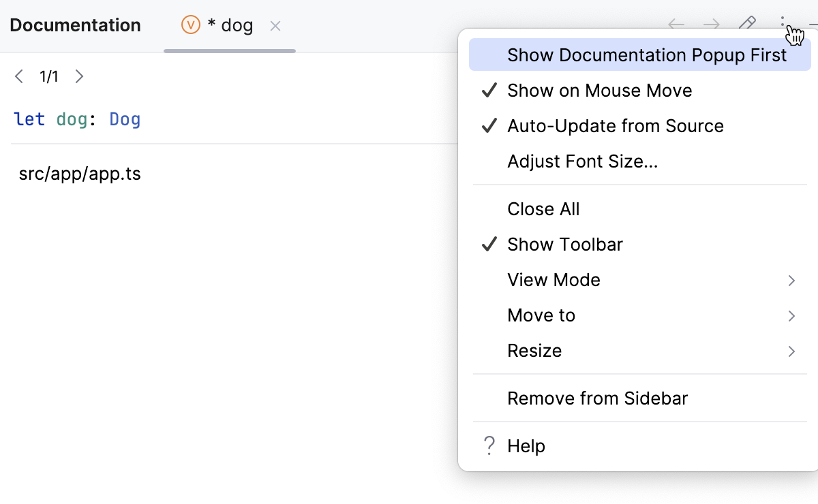The width and height of the screenshot is (818, 504).
Task: Click Remove from Sidebar
Action: 597,398
